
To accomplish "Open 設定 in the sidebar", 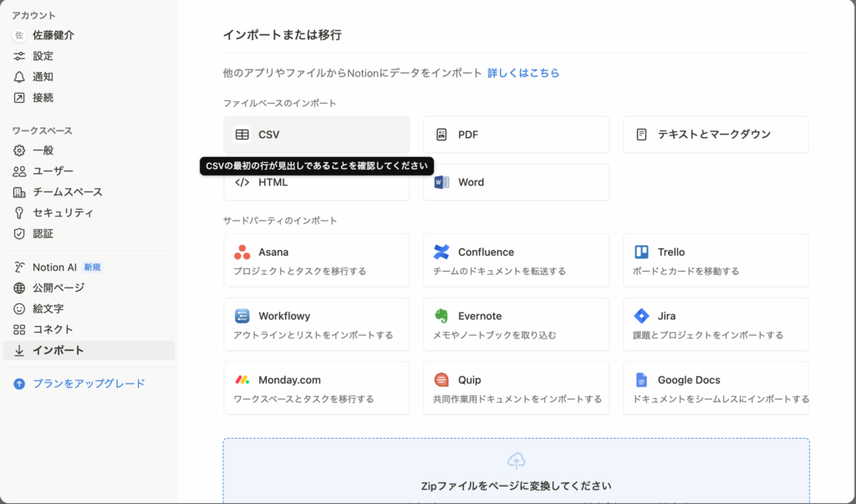I will point(43,56).
